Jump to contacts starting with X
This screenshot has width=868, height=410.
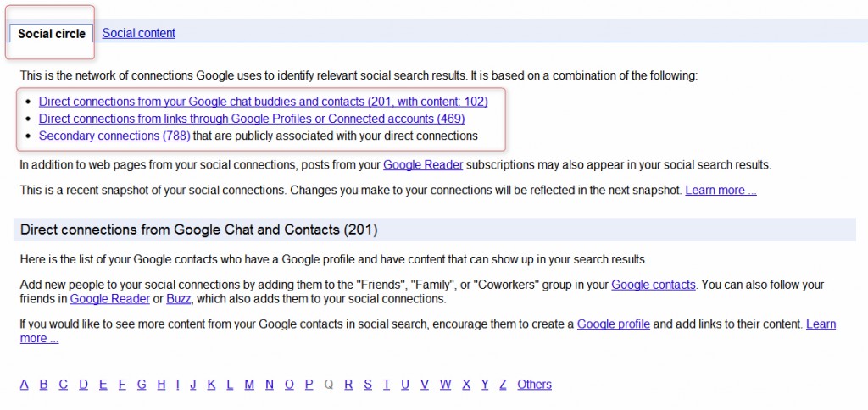click(466, 385)
